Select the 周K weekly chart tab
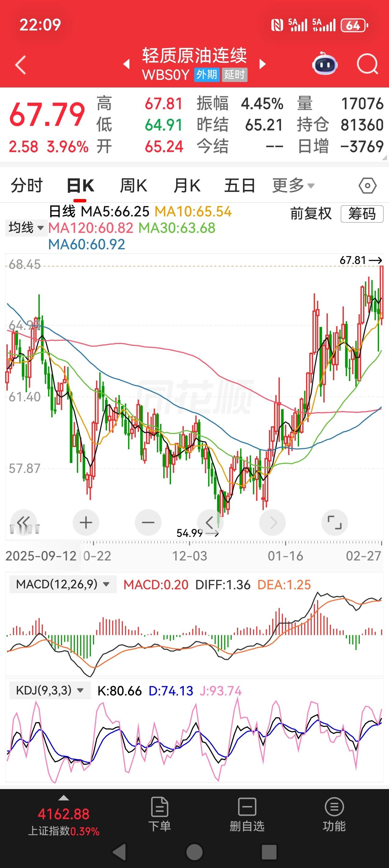389x868 pixels. click(134, 185)
